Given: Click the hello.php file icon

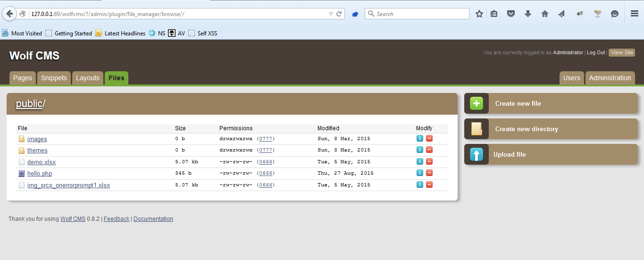Looking at the screenshot, I should [x=21, y=174].
